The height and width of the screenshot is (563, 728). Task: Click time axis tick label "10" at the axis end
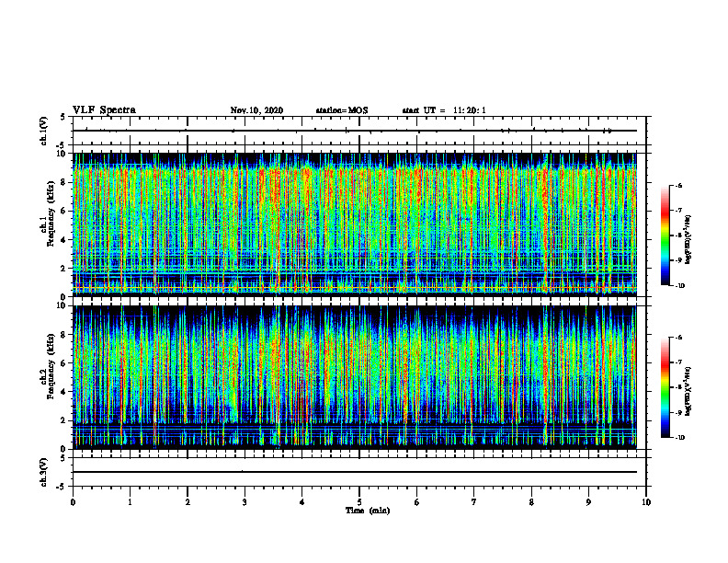click(x=646, y=502)
